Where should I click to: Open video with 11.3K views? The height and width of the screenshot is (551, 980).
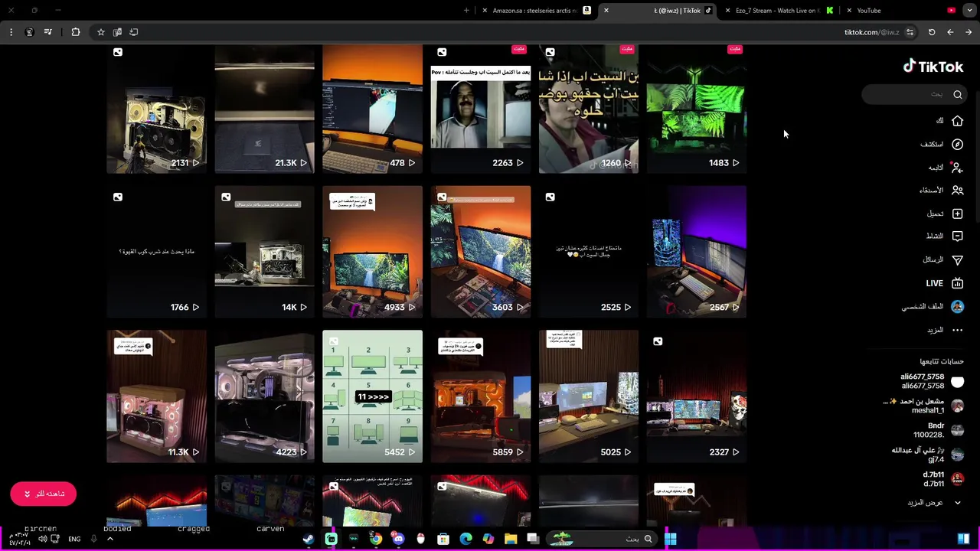point(156,396)
